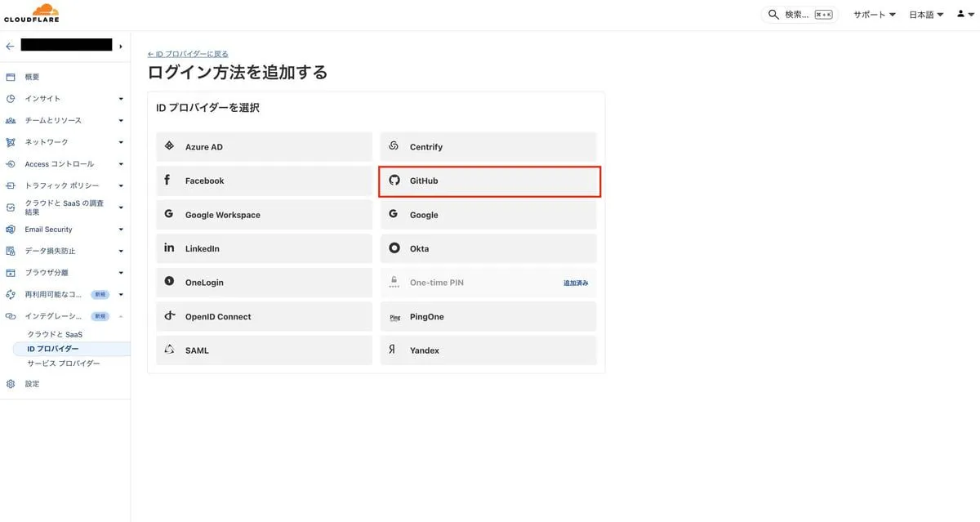Click the GitHub octocat icon
The width and height of the screenshot is (980, 522).
(394, 181)
